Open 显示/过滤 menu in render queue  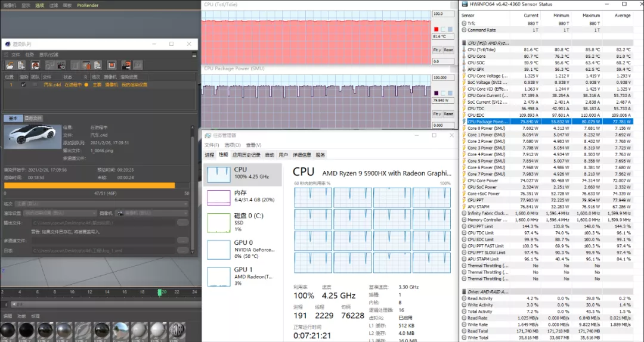click(x=49, y=55)
